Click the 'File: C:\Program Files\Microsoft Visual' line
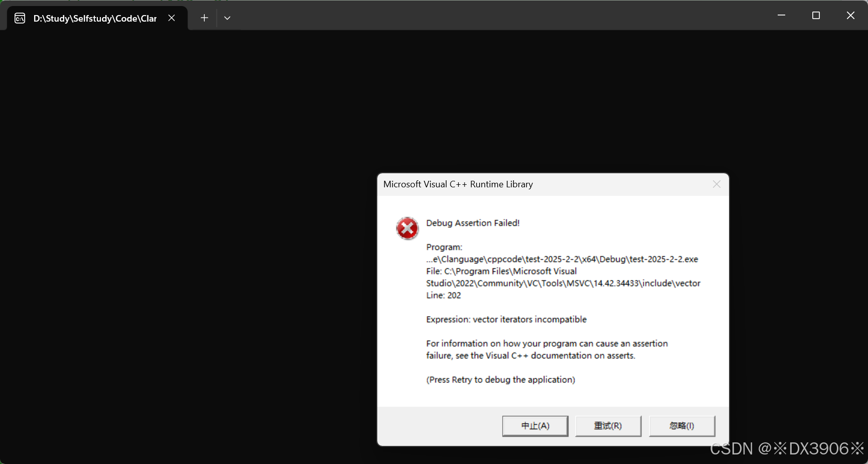 501,271
